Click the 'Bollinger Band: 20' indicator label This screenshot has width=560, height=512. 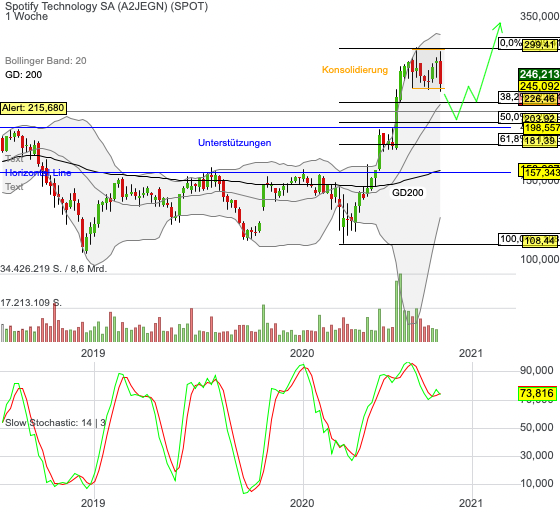point(46,61)
